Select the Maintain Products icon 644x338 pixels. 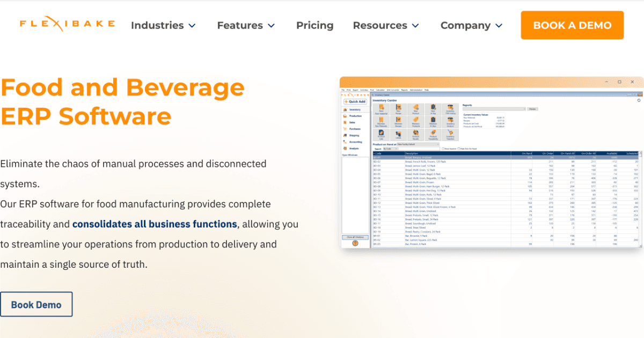point(416,121)
